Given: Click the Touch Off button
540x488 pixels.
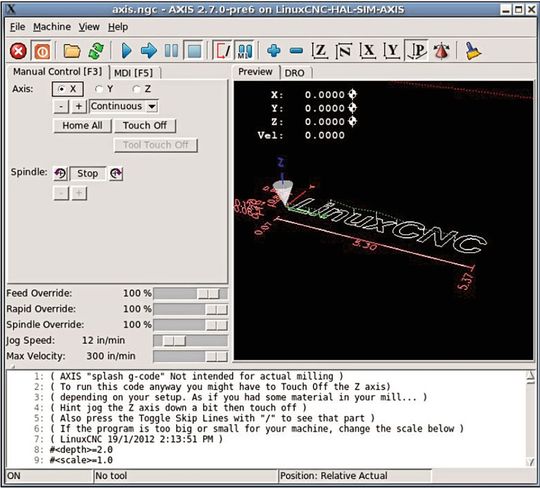Looking at the screenshot, I should coord(145,126).
